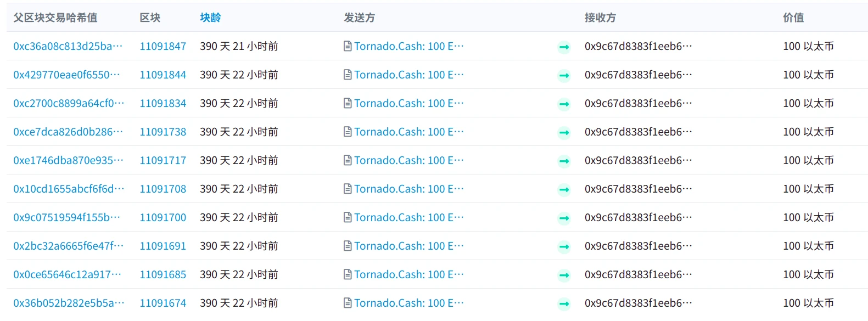Click contract icon in 0x36b052b282e5b5a row

click(348, 303)
